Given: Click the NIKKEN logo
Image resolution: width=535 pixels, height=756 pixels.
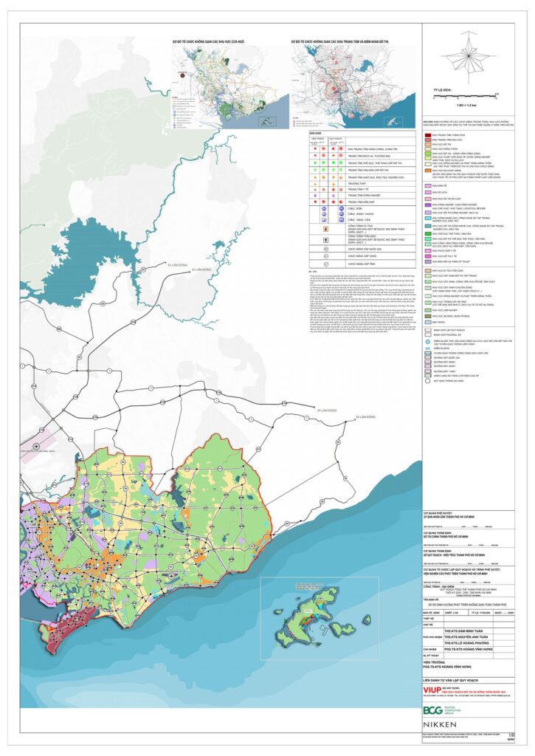Looking at the screenshot, I should 440,725.
